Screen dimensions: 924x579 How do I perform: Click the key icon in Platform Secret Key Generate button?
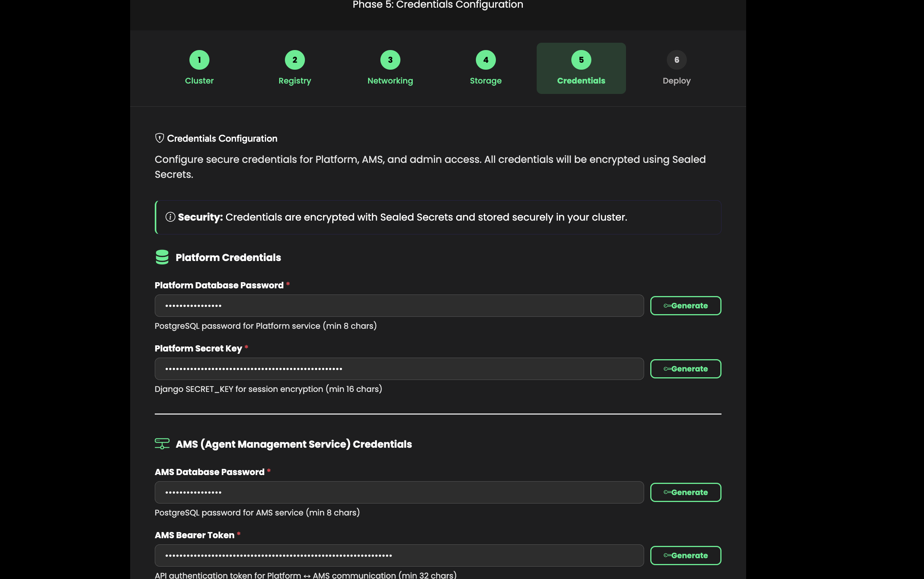(x=667, y=368)
